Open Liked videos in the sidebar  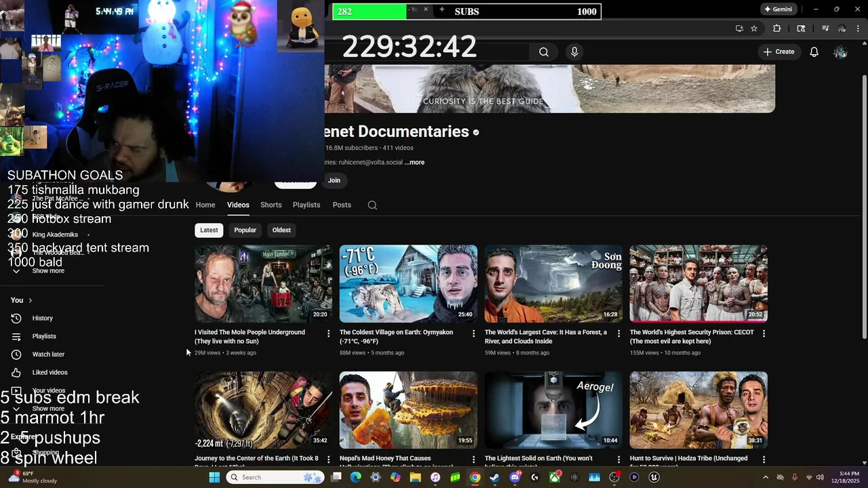point(52,373)
